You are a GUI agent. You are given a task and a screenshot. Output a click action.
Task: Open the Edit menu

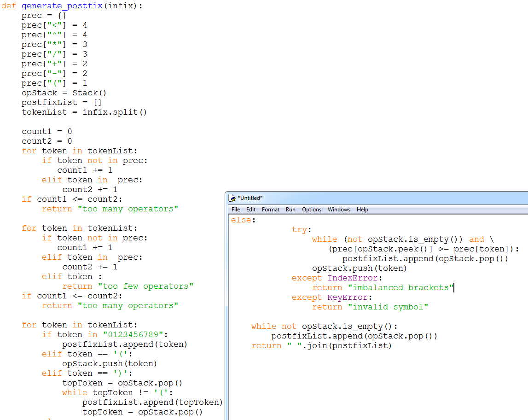pyautogui.click(x=250, y=209)
